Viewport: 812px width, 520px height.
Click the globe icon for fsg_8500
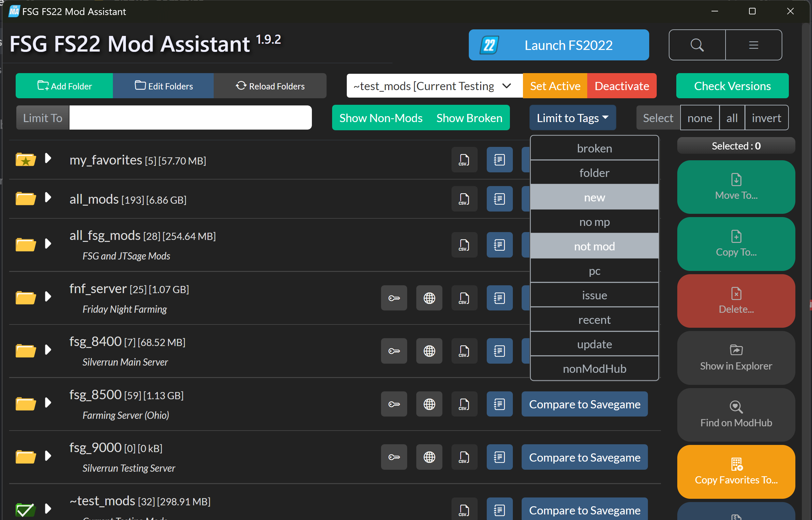pos(429,404)
